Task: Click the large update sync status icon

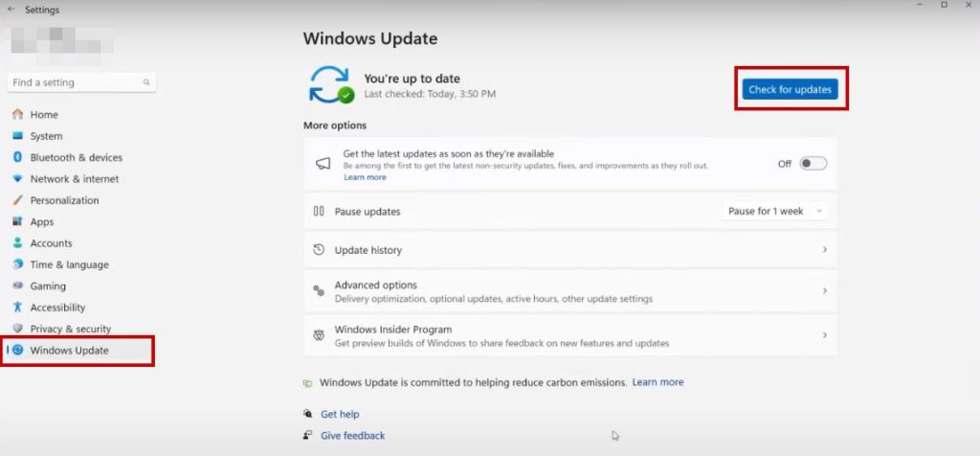Action: click(331, 85)
